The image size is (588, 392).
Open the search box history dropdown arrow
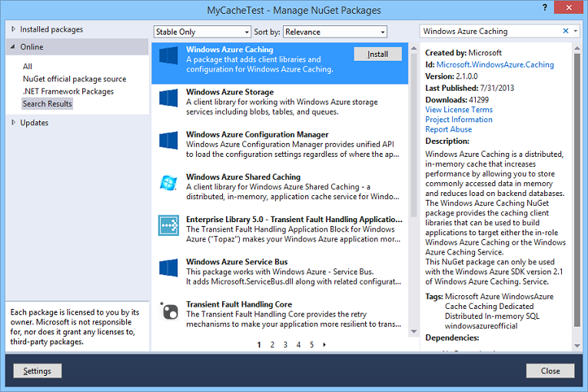[576, 32]
